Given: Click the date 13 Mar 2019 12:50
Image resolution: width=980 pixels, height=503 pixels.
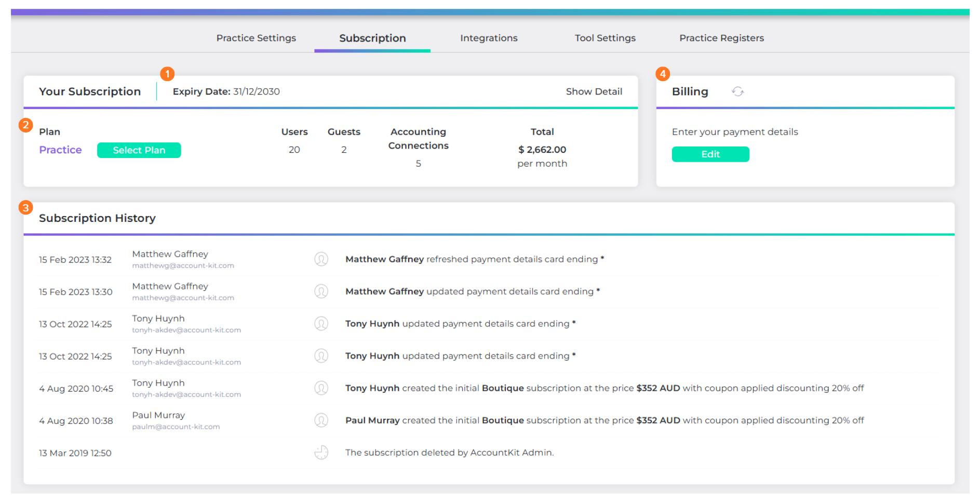Looking at the screenshot, I should point(75,453).
